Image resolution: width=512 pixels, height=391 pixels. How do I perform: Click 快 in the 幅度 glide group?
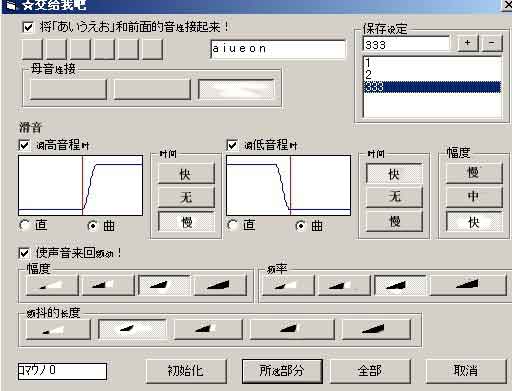coord(474,221)
